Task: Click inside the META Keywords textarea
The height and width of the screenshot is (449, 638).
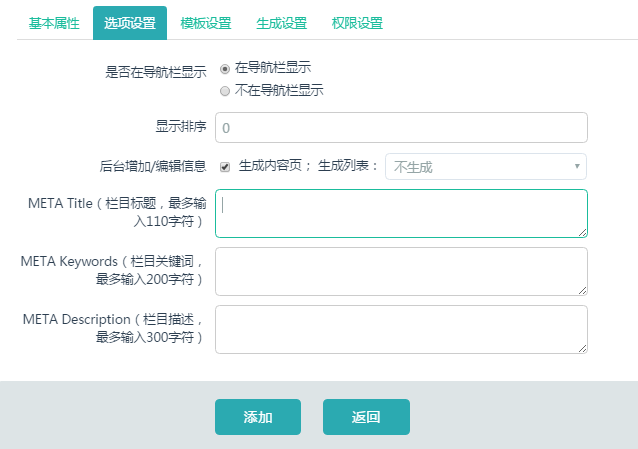Action: click(x=401, y=272)
